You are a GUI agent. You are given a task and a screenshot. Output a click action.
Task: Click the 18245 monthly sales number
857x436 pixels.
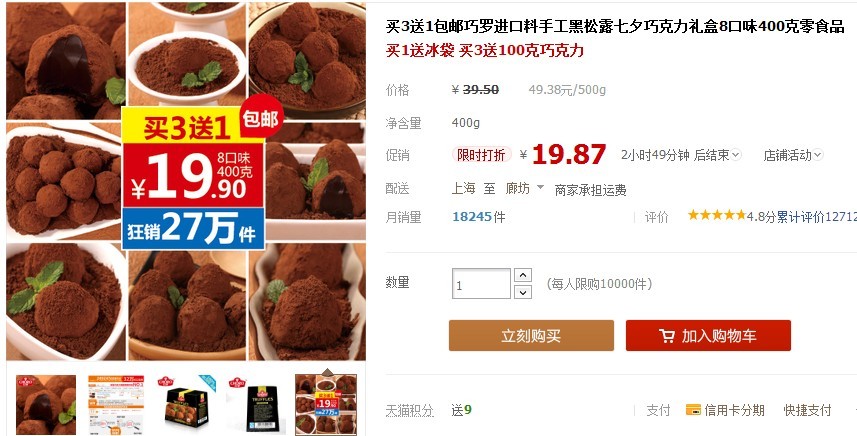pyautogui.click(x=472, y=217)
